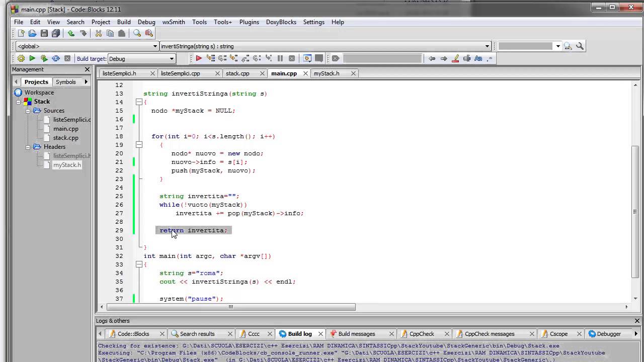This screenshot has width=644, height=362.
Task: Click the Open file folder icon
Action: click(33, 33)
